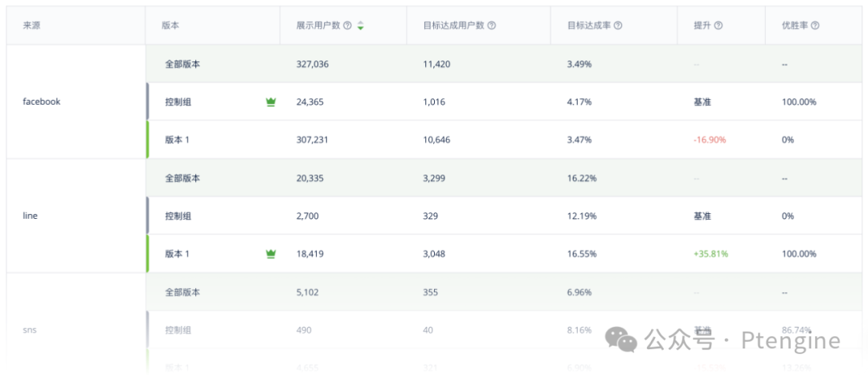Click the -16.90% uplift value
Image resolution: width=868 pixels, height=375 pixels.
point(709,140)
